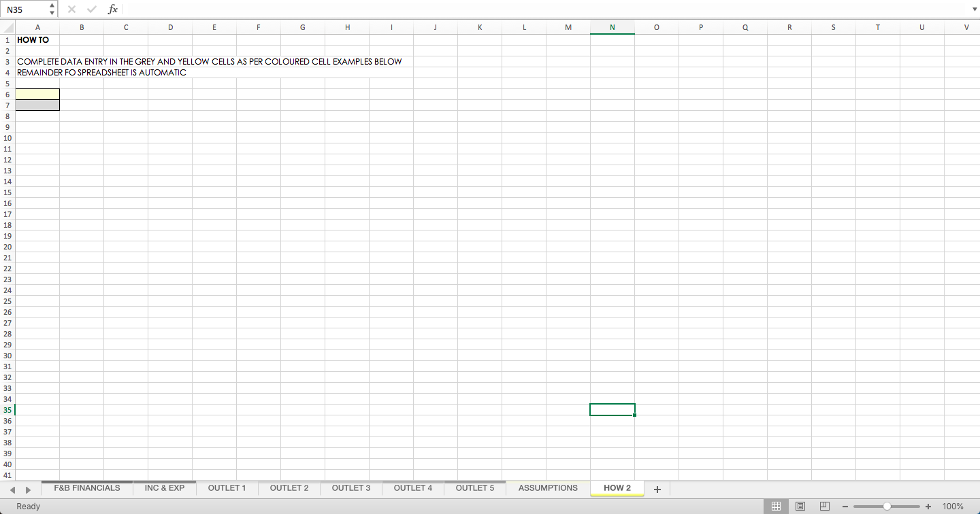Click the Ready status indicator

tap(28, 507)
